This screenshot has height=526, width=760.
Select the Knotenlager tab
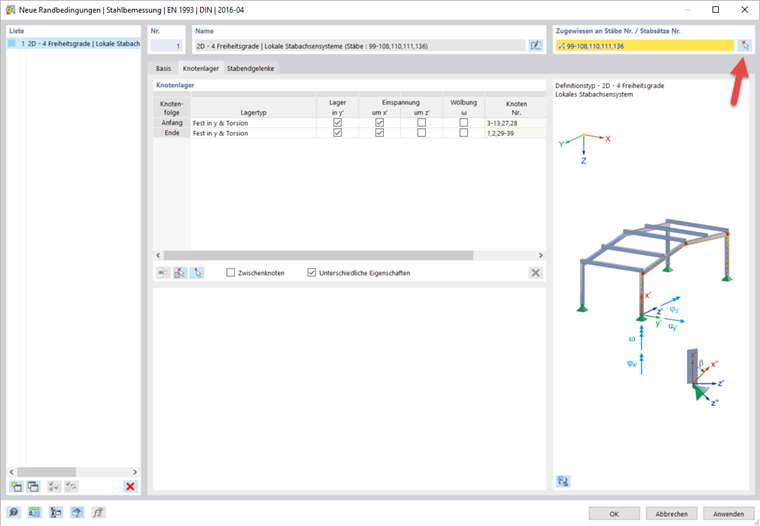[x=201, y=68]
